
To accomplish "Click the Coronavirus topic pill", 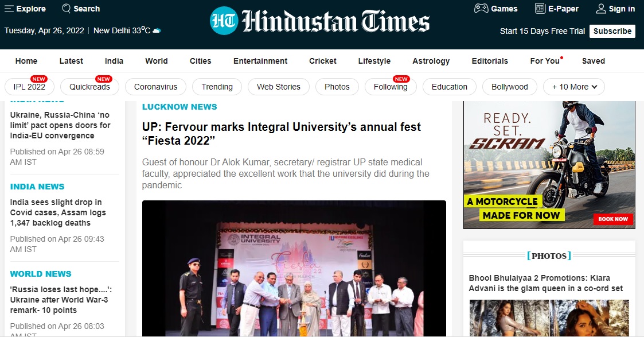I will coord(155,87).
